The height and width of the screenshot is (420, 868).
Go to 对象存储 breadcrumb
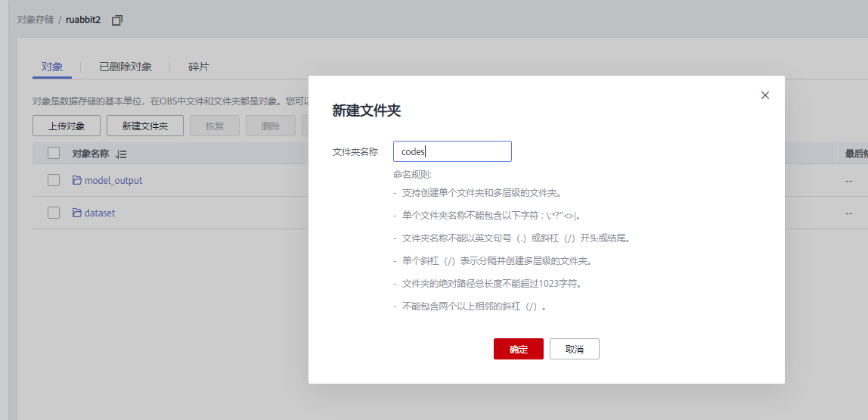point(36,20)
